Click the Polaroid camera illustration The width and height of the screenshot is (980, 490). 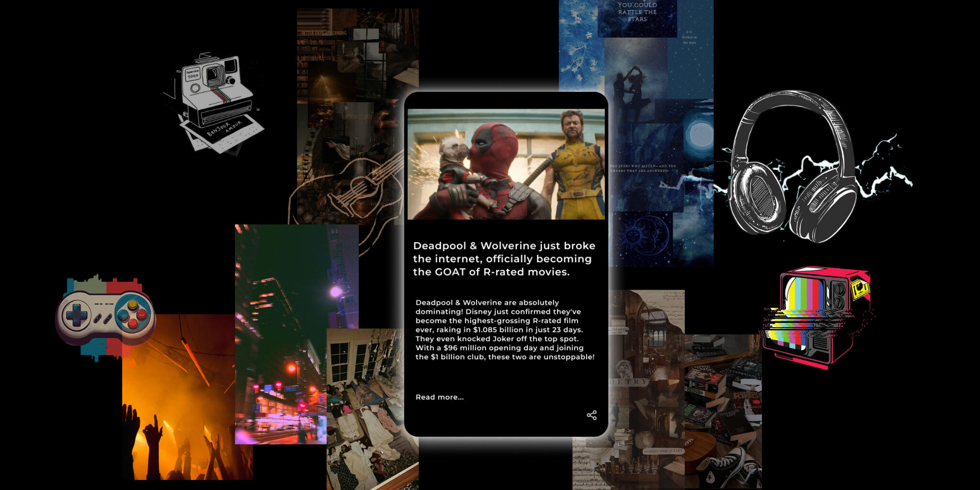pos(215,104)
